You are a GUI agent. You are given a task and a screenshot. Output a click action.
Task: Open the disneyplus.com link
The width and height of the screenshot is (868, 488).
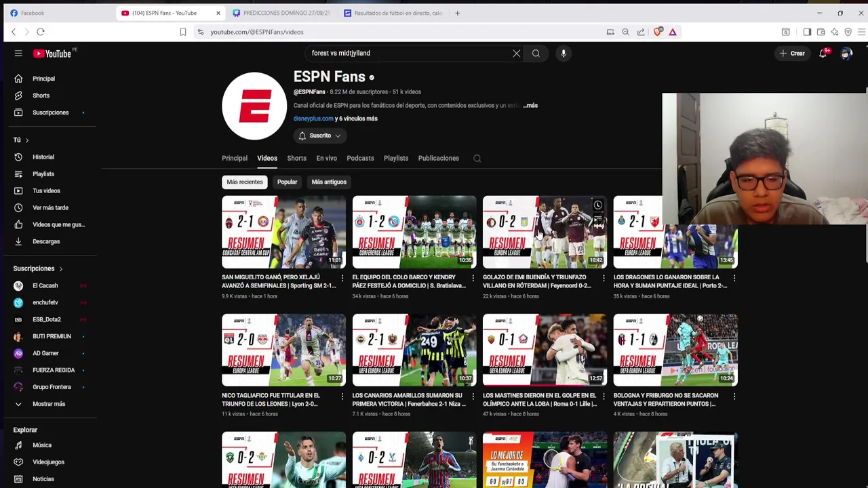coord(313,119)
